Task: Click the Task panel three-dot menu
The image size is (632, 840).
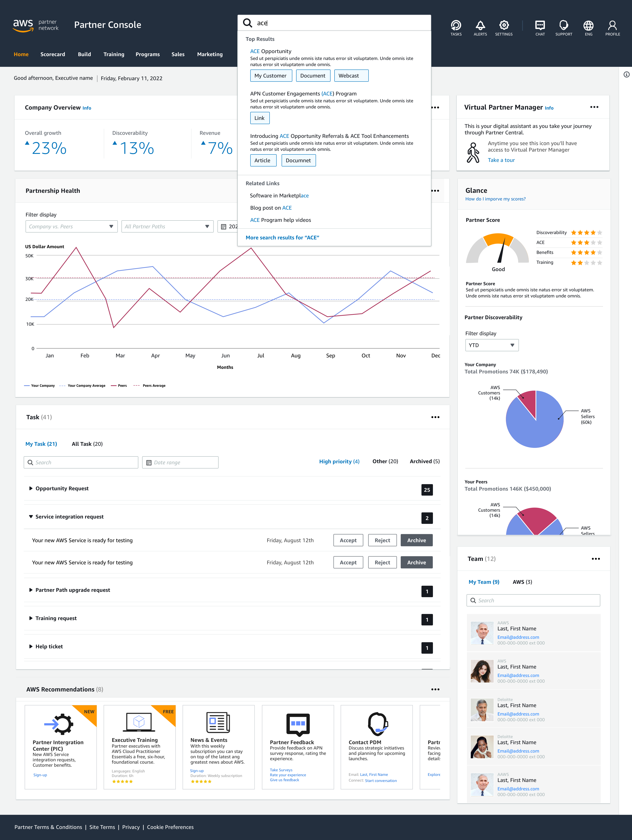Action: 435,417
